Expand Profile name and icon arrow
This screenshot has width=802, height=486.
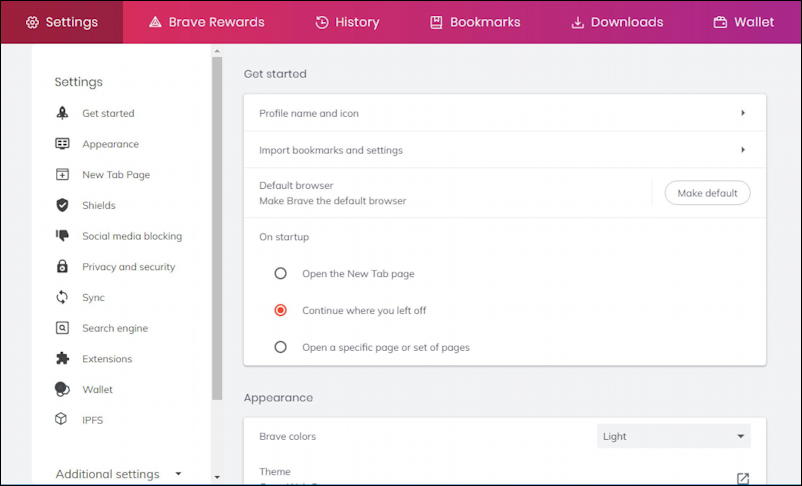tap(743, 113)
